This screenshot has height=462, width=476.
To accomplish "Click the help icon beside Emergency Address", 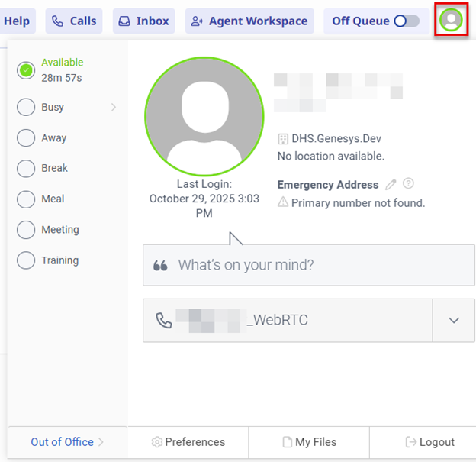I will [x=409, y=184].
